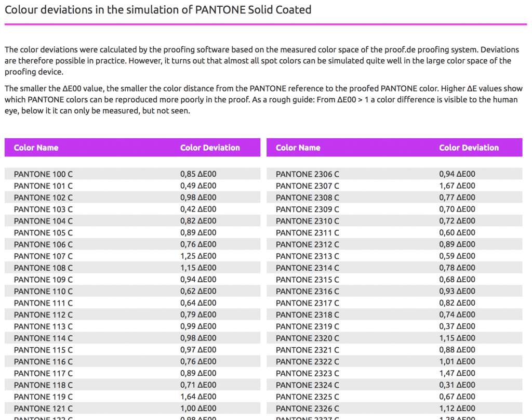Click the 1,00 ΔE00 value for PANTONE 121 C
The height and width of the screenshot is (420, 532).
(198, 409)
